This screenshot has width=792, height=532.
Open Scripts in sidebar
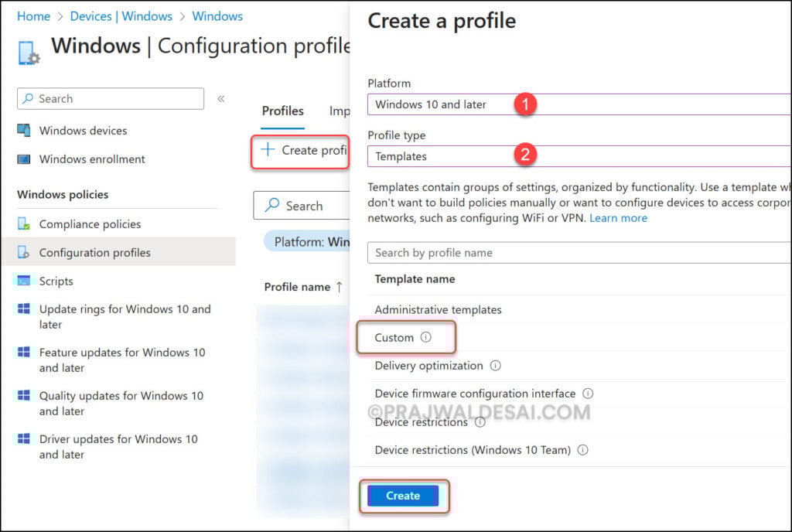click(x=56, y=281)
